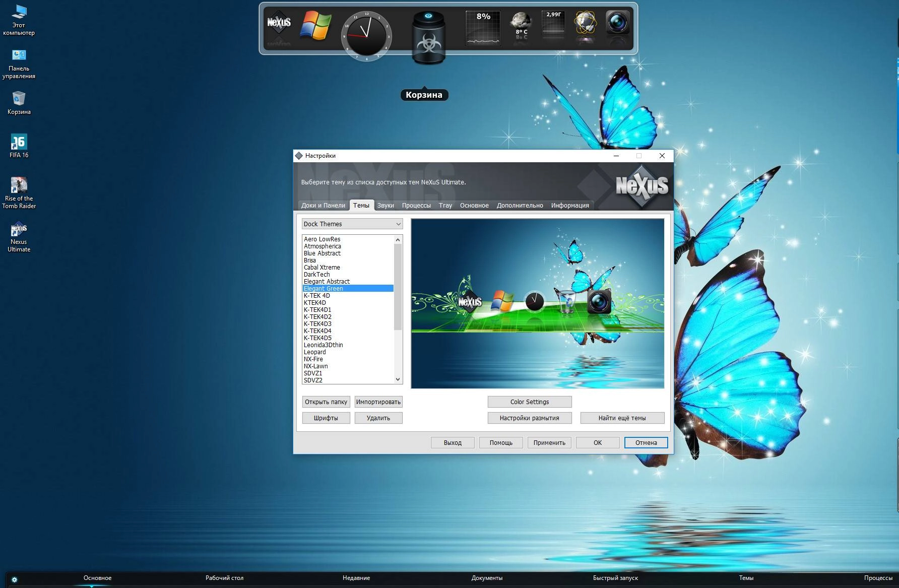Select the NX-Fire theme

click(x=348, y=359)
